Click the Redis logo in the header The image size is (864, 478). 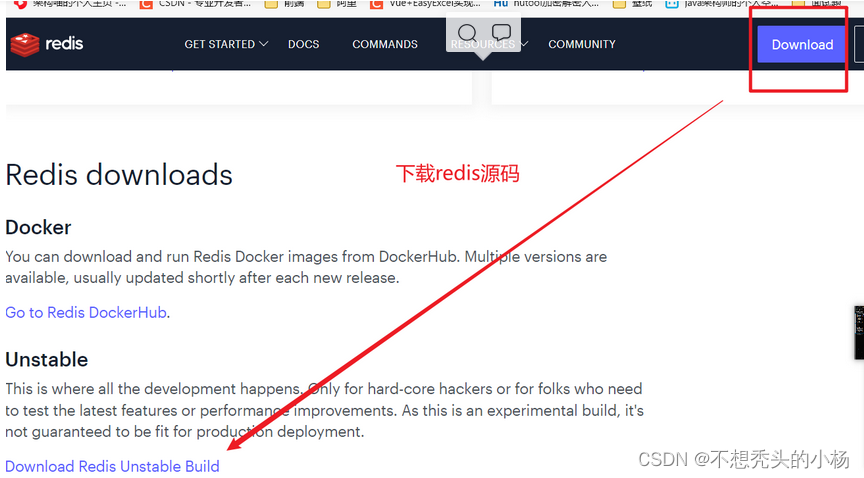tap(47, 44)
